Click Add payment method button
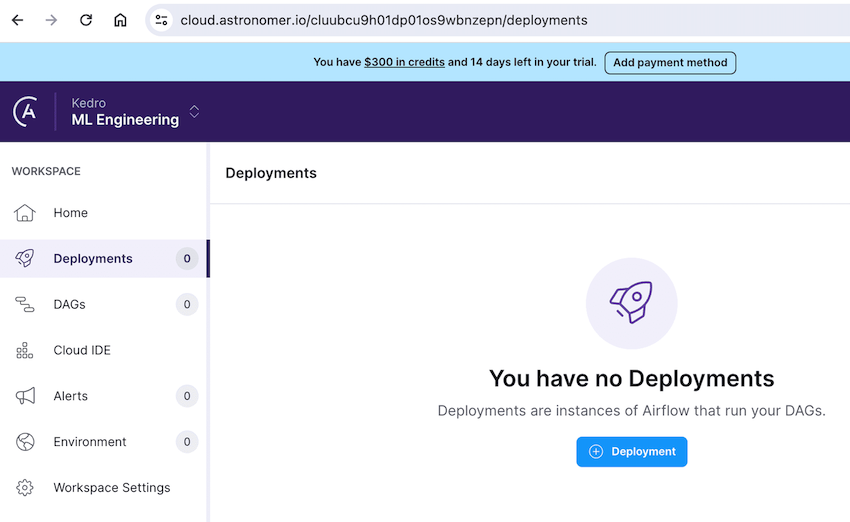Image resolution: width=850 pixels, height=522 pixels. pyautogui.click(x=670, y=63)
